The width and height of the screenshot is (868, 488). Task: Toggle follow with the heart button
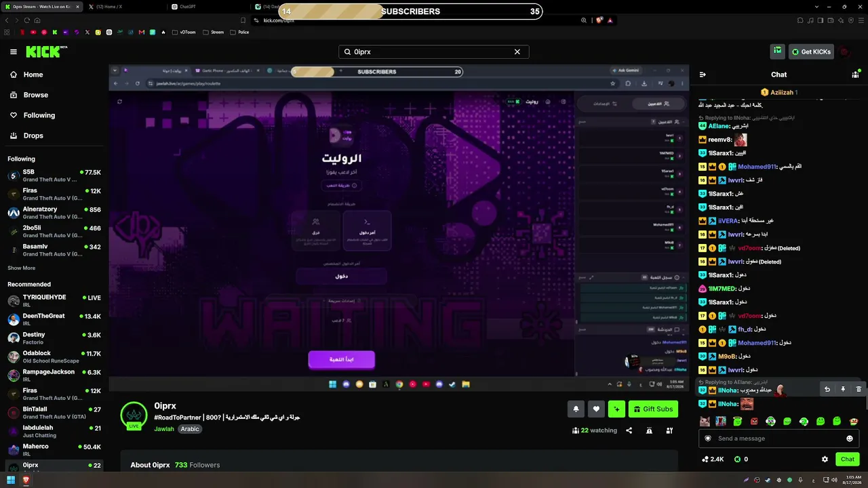[596, 409]
